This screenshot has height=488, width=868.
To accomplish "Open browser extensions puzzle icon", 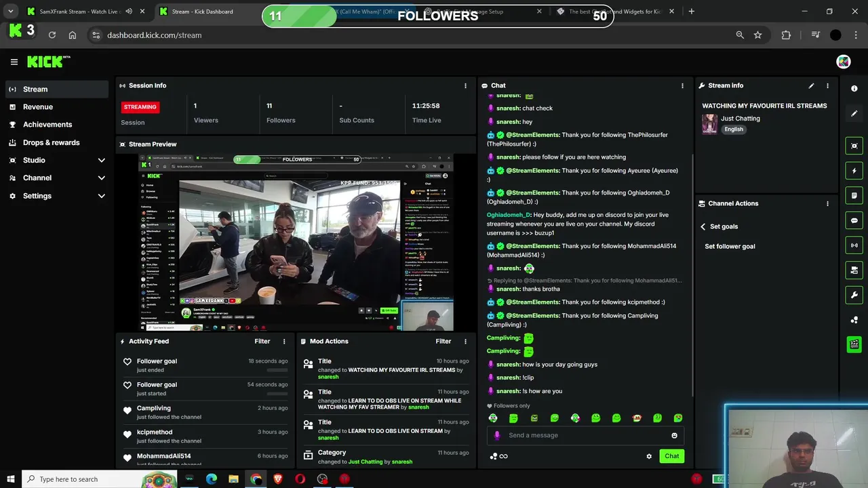I will coord(786,35).
